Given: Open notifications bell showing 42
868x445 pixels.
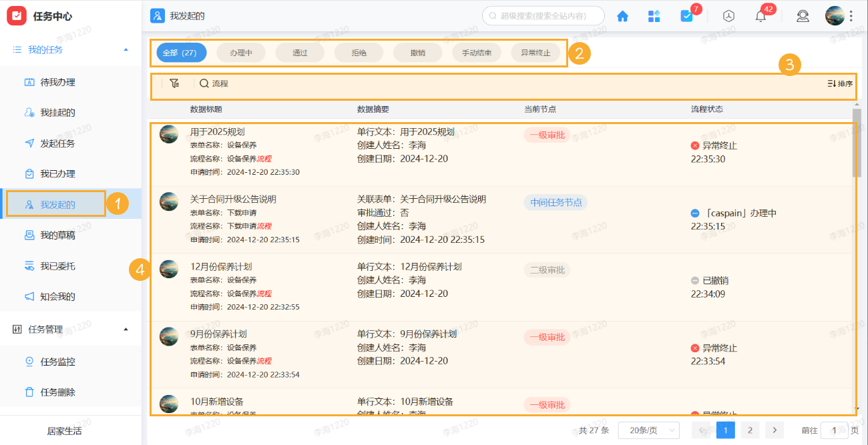Looking at the screenshot, I should [760, 15].
